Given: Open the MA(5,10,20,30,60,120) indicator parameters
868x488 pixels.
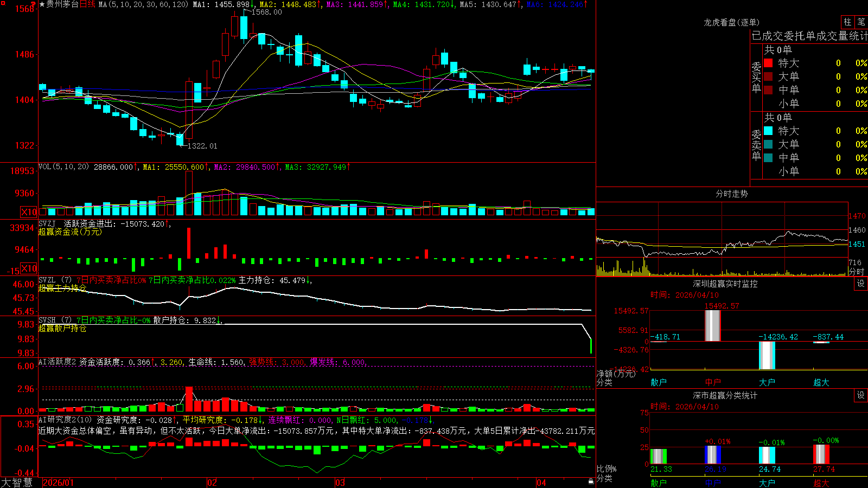Looking at the screenshot, I should pyautogui.click(x=144, y=4).
